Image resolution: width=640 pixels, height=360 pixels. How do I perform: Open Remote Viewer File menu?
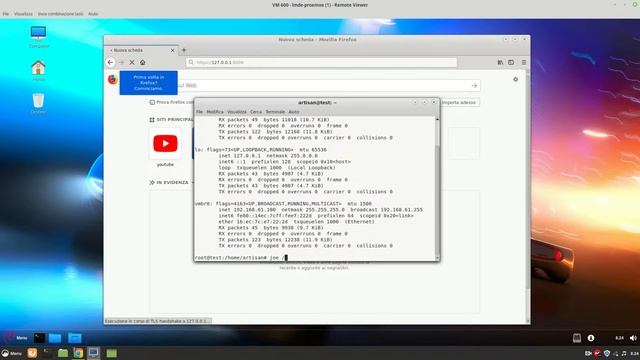click(x=6, y=14)
